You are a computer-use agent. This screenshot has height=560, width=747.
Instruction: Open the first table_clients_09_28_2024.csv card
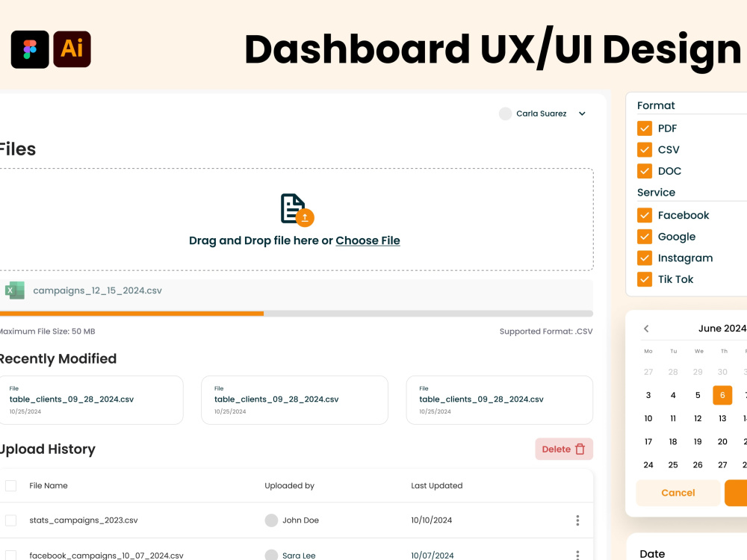pos(91,400)
